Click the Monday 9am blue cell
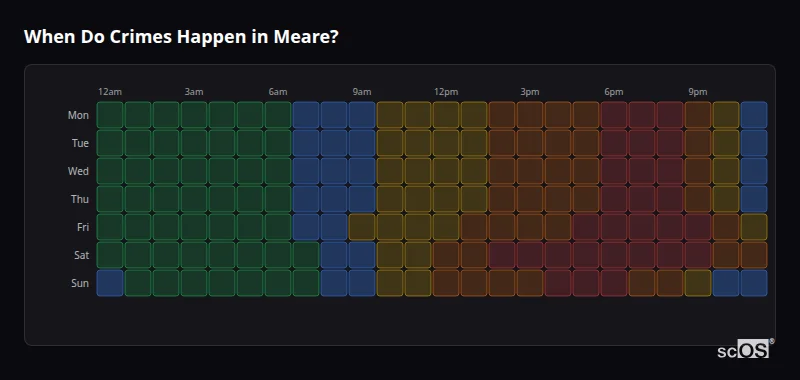This screenshot has height=380, width=800. click(362, 115)
